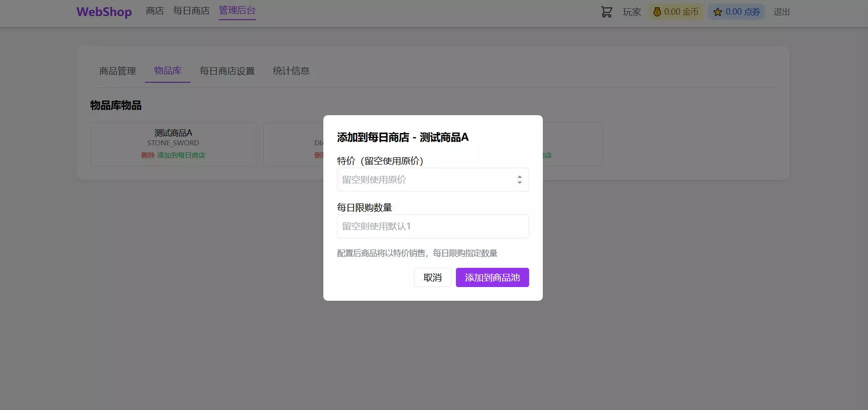Switch to the 统计信息 tab
This screenshot has height=410, width=868.
coord(291,71)
